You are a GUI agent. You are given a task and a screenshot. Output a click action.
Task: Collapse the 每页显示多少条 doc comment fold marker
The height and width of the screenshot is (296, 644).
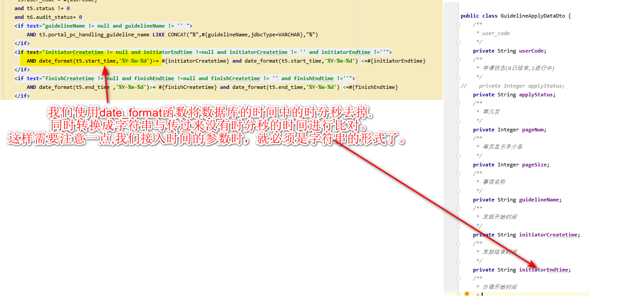(458, 138)
